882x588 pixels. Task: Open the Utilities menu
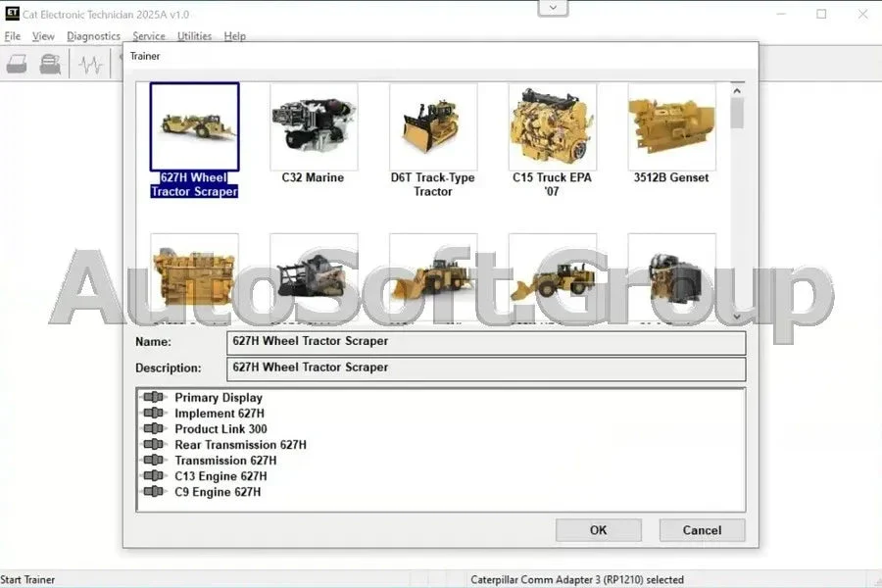click(194, 36)
